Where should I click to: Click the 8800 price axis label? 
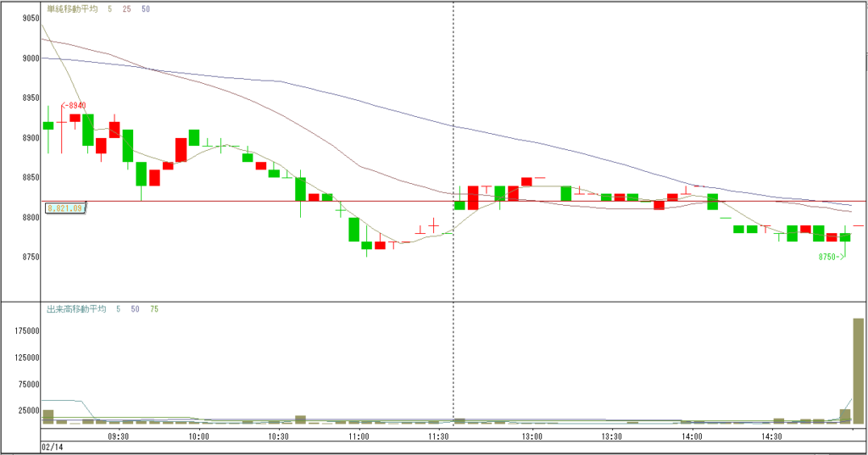click(31, 218)
